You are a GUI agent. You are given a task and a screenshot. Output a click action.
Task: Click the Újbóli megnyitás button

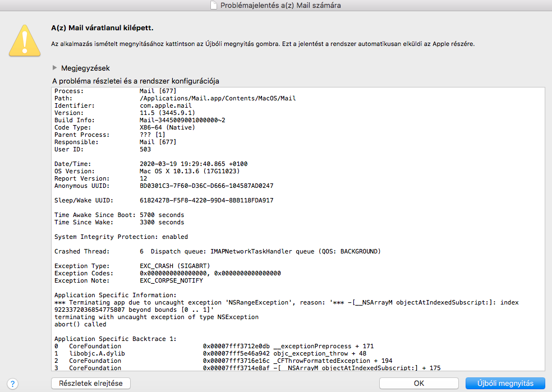505,383
